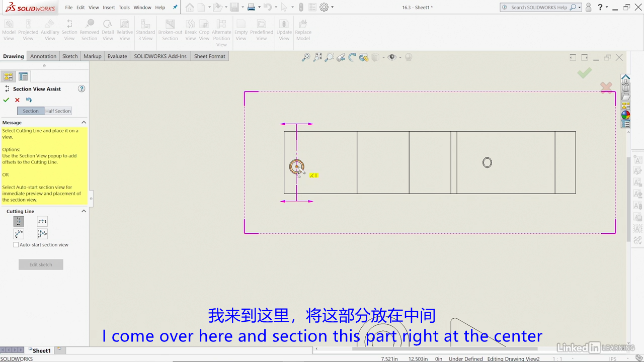Click confirmation corner red X
Screen dimensions: 644x362
tap(606, 88)
